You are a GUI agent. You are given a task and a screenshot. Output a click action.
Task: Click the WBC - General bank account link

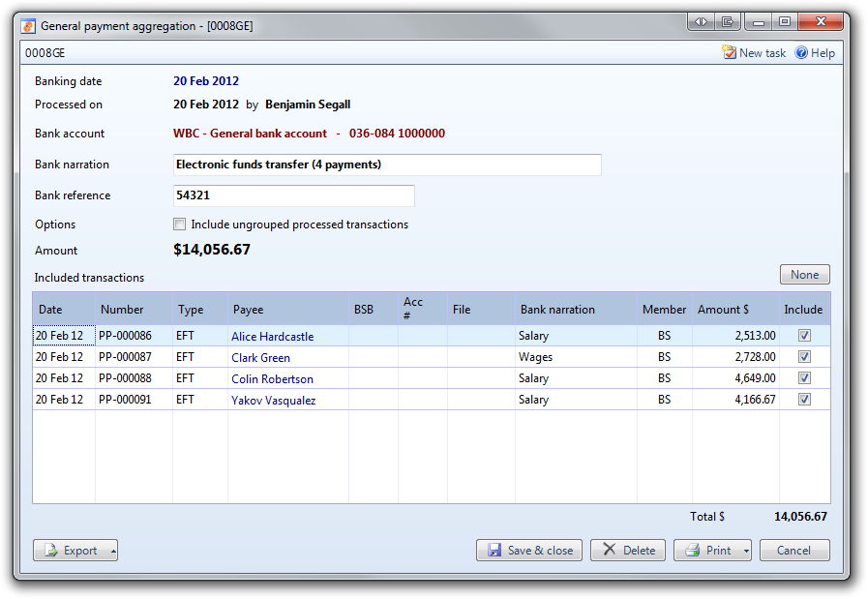[251, 134]
